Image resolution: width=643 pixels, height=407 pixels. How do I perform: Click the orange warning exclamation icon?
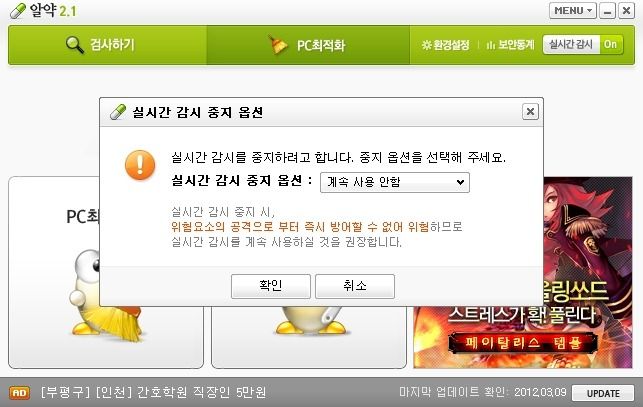[140, 165]
